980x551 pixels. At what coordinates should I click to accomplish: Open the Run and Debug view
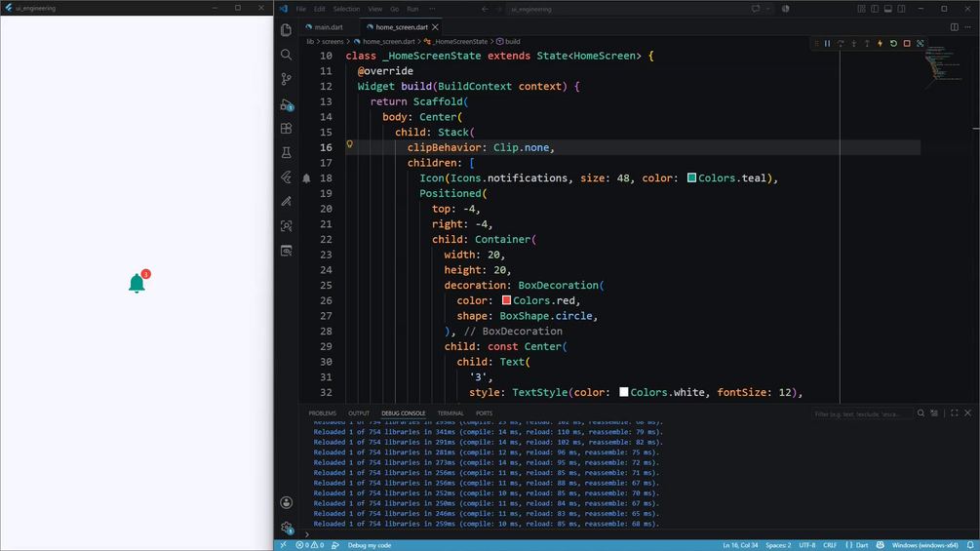287,104
